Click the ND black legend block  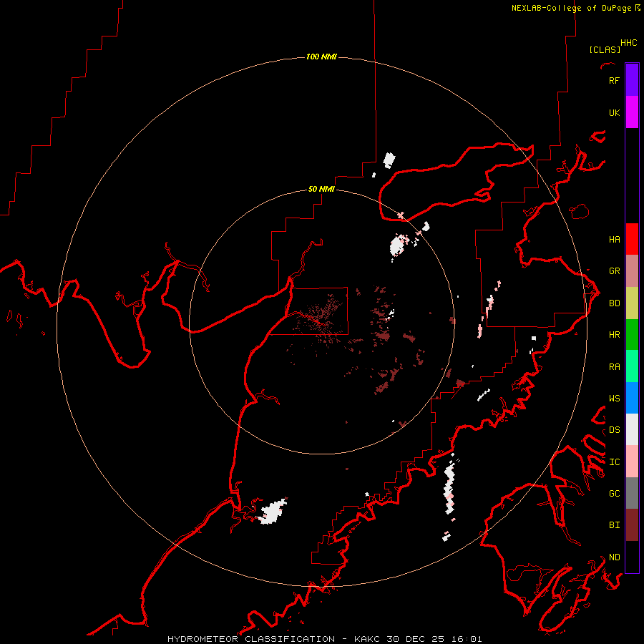[x=632, y=557]
